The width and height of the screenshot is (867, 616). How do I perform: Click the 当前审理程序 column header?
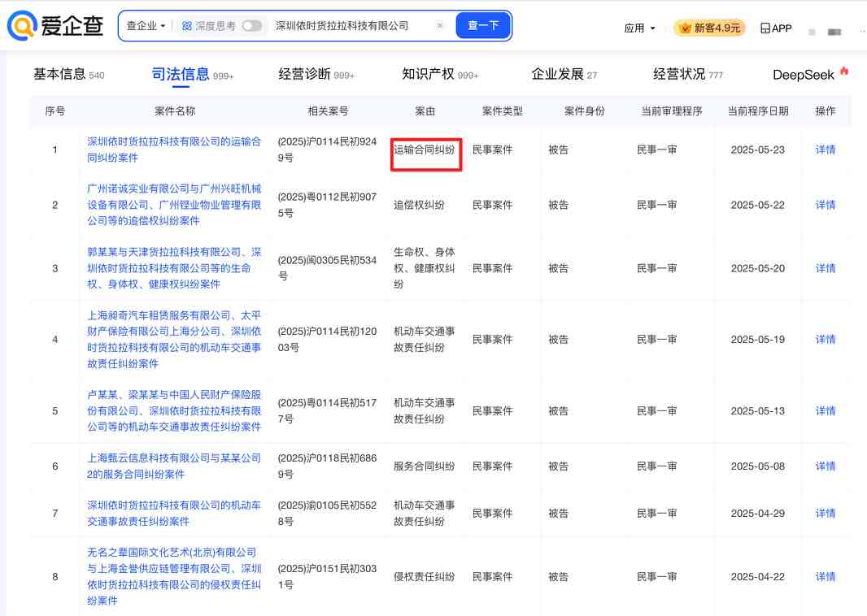[671, 111]
